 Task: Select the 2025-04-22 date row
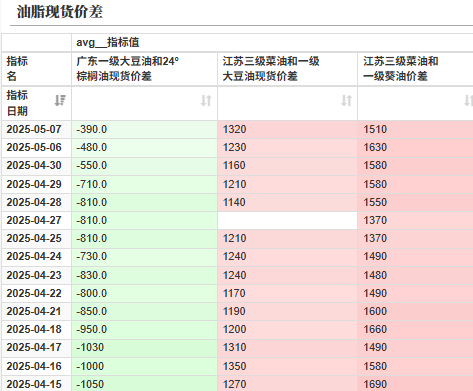(x=37, y=293)
